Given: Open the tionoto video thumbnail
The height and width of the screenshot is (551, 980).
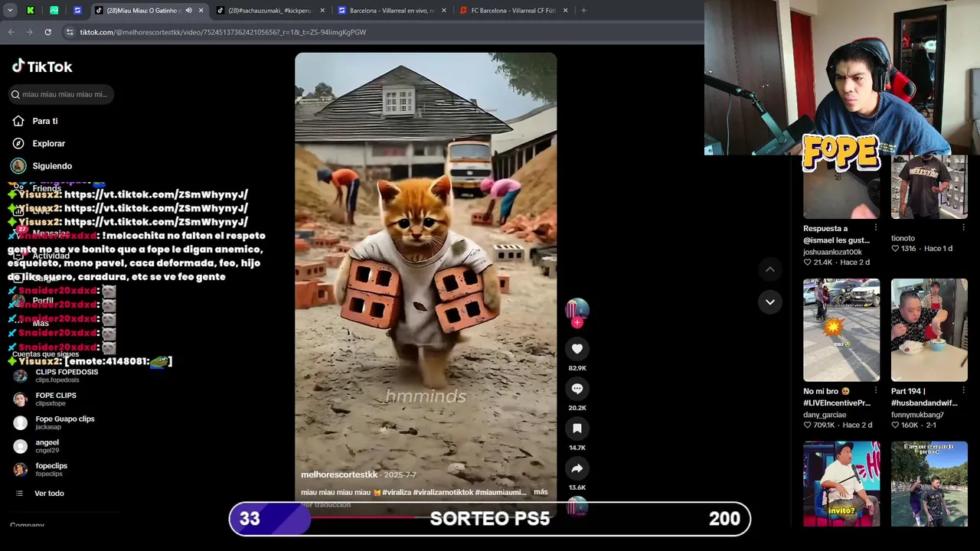Looking at the screenshot, I should point(929,187).
